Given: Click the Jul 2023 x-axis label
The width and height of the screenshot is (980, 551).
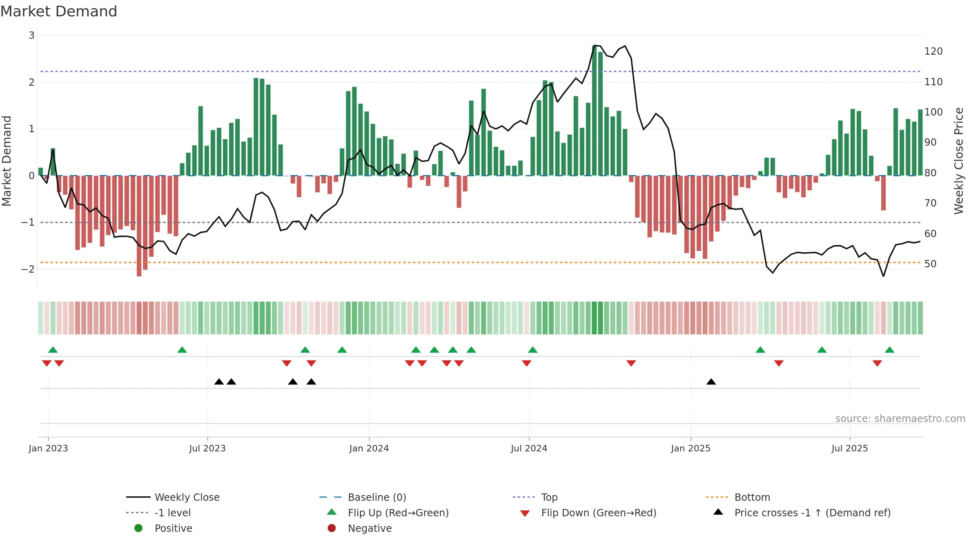Looking at the screenshot, I should pyautogui.click(x=207, y=448).
